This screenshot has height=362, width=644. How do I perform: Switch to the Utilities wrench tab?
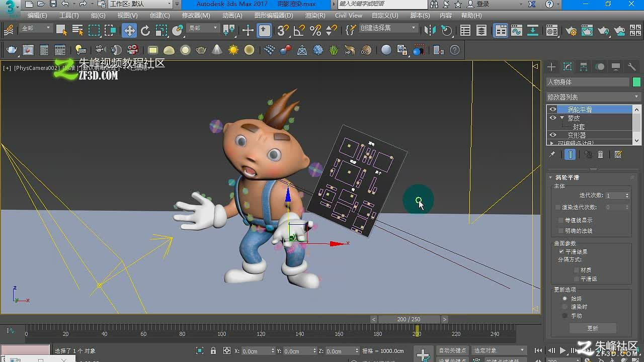[x=632, y=67]
